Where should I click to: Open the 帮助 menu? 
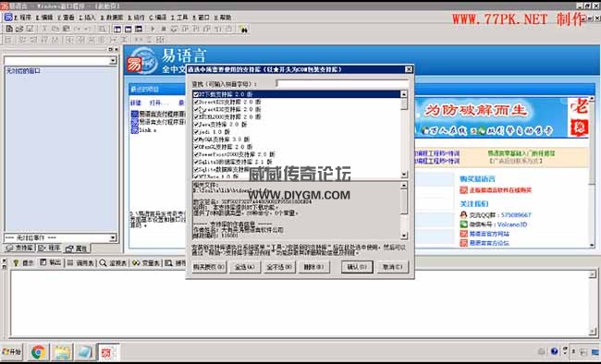223,18
